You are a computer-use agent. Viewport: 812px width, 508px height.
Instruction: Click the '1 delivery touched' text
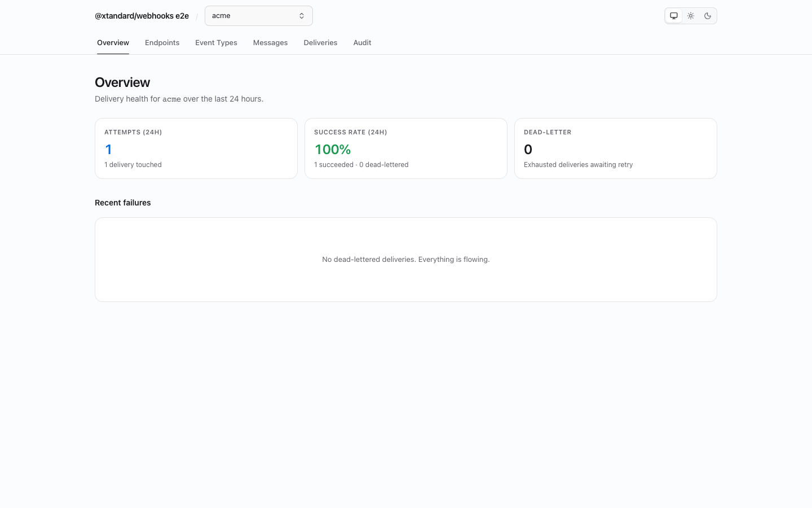(x=133, y=165)
